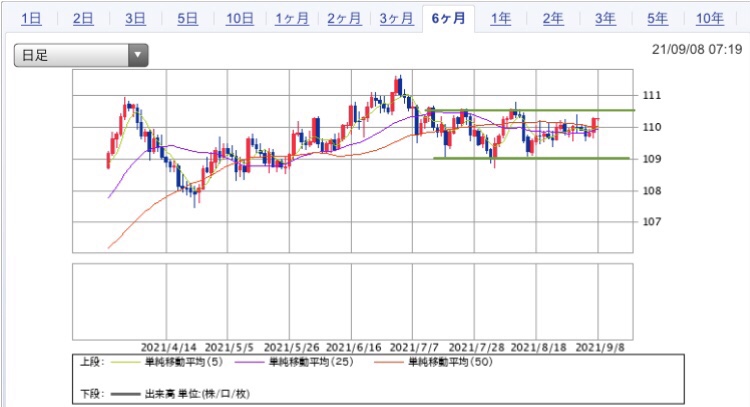The height and width of the screenshot is (407, 750).
Task: Click the purple 単純移動平均(25) legend swatch
Action: pos(250,363)
